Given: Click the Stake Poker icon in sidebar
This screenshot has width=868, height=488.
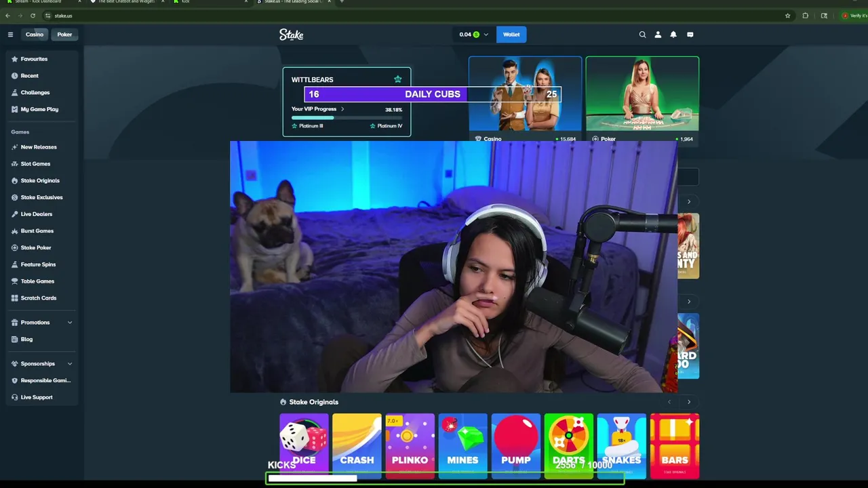Looking at the screenshot, I should click(15, 247).
